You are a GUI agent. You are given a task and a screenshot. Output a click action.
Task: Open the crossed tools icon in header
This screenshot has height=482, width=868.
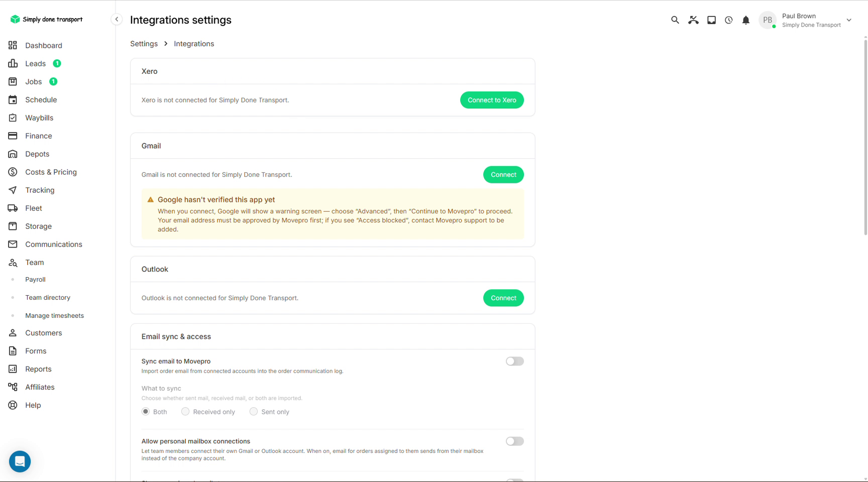pos(693,20)
